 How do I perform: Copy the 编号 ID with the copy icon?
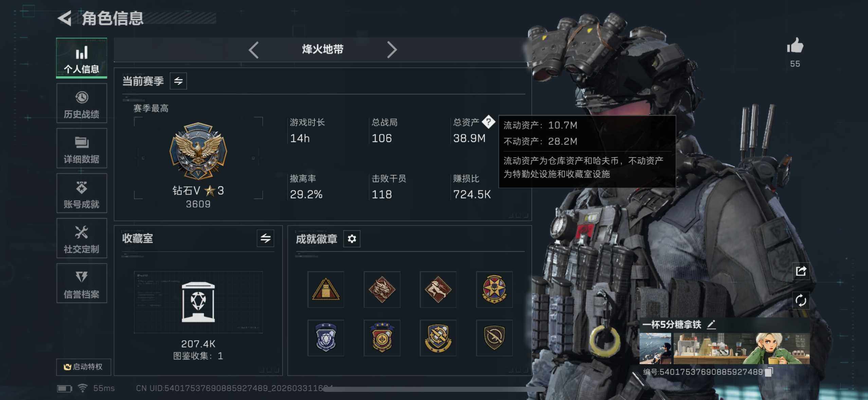pyautogui.click(x=769, y=372)
